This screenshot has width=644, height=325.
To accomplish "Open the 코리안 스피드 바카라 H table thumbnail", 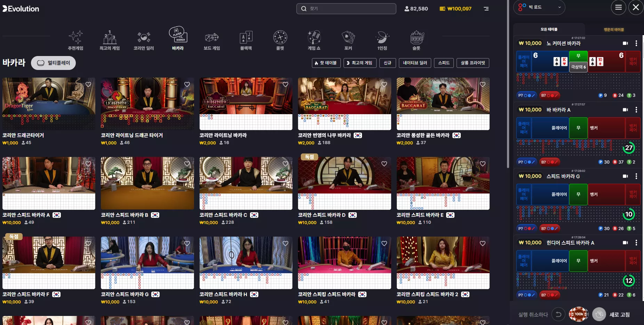I will click(x=246, y=263).
